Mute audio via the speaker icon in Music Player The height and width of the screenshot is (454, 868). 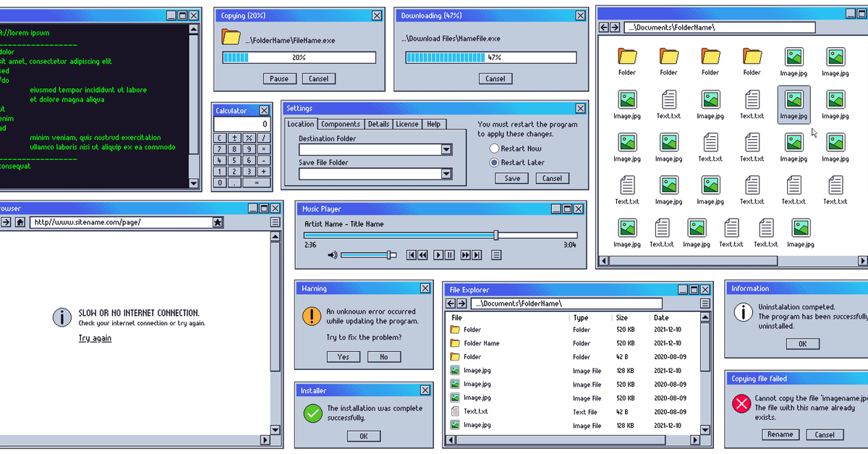click(x=332, y=255)
